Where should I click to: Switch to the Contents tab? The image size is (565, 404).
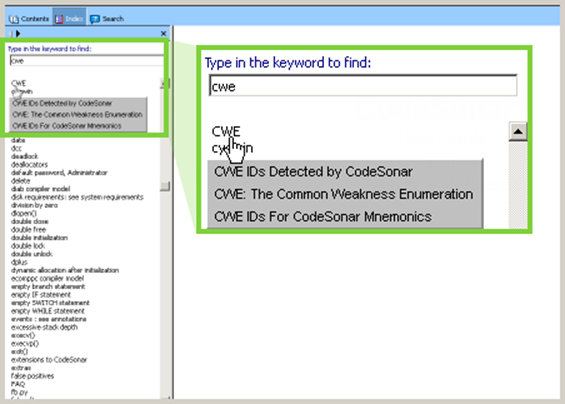point(28,19)
